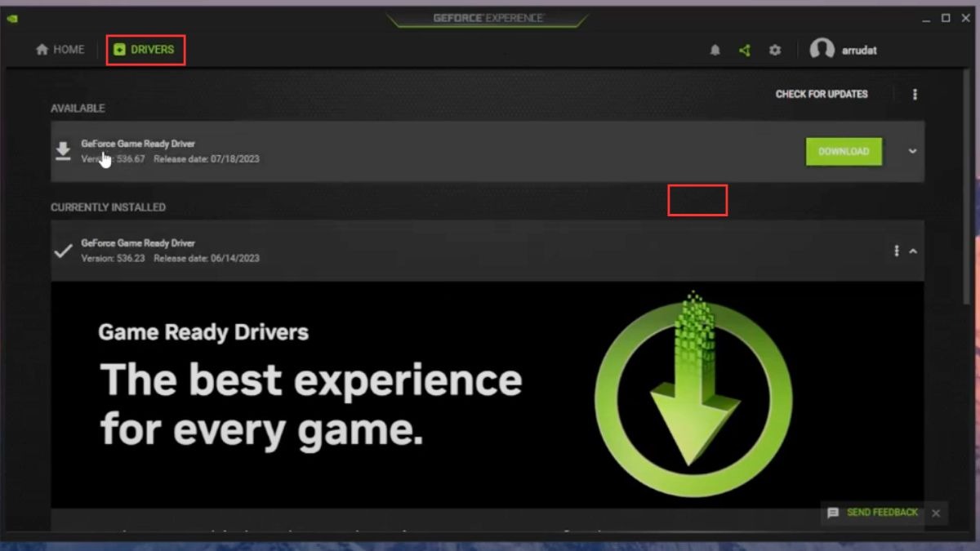Click the green Download button
Image resolution: width=980 pixels, height=551 pixels.
[844, 151]
